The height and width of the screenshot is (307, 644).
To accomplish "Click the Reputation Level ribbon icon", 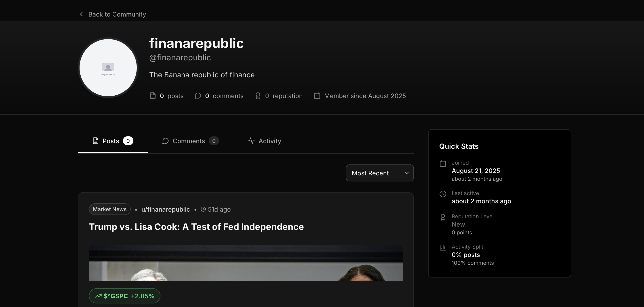I will (x=442, y=217).
